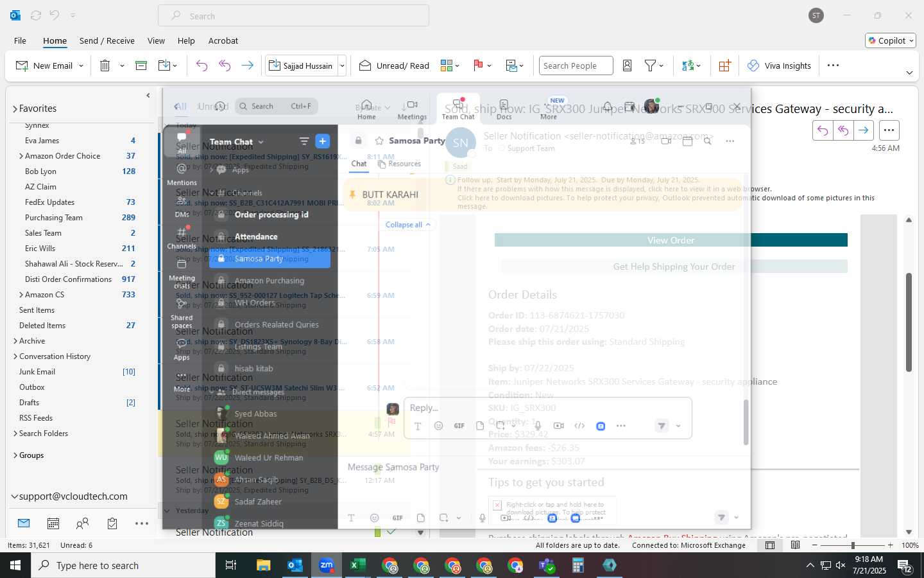
Task: Expand the Amazon Order Choice folder
Action: (x=21, y=156)
